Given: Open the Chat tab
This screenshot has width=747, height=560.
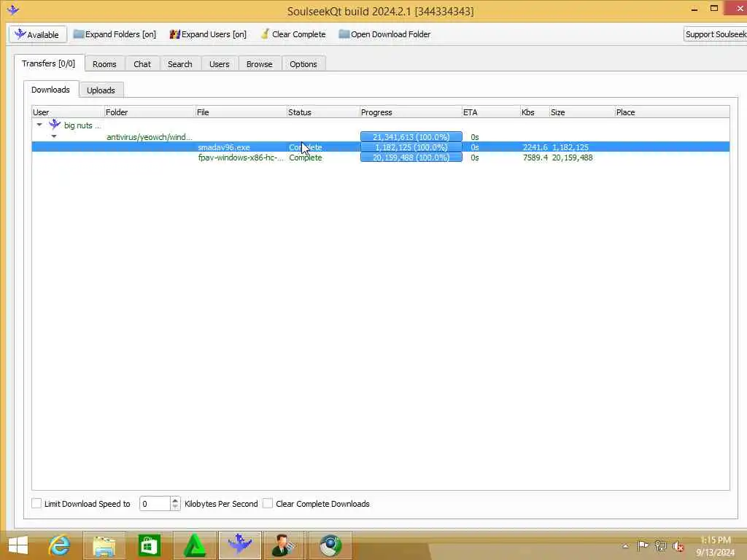Looking at the screenshot, I should pos(142,64).
